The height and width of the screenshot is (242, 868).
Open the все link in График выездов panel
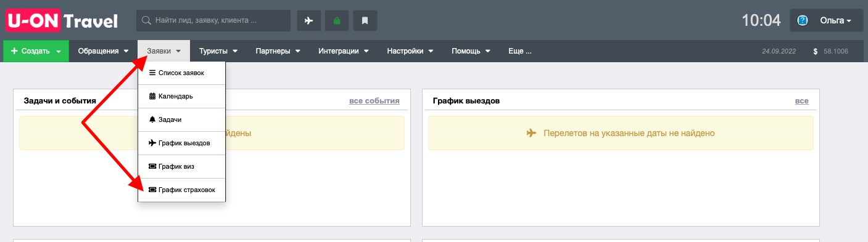[x=801, y=100]
